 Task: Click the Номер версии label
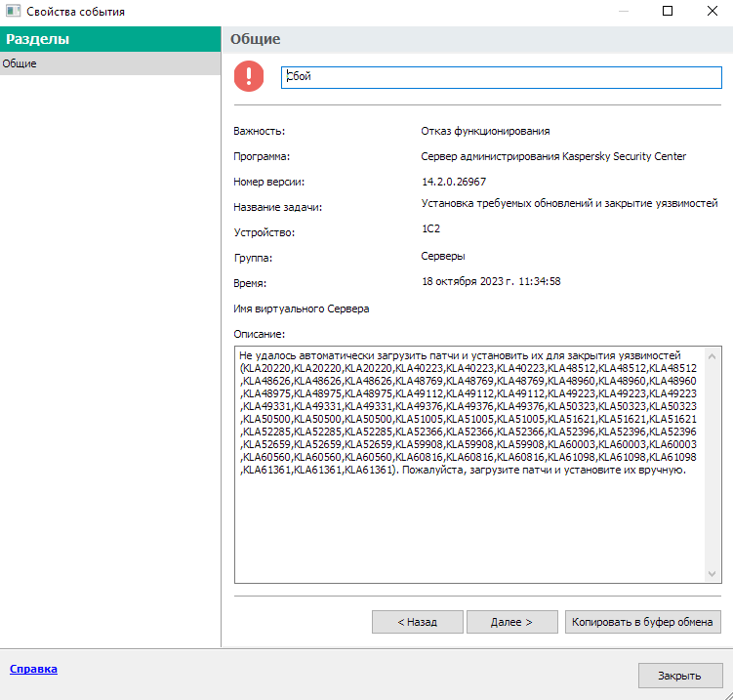269,182
